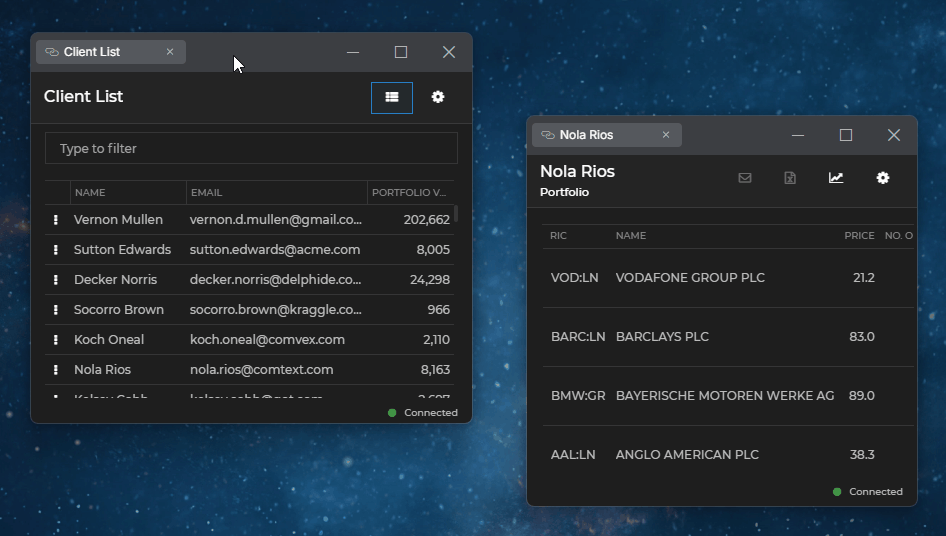Click the three-dot icon beside Nola Rios
The width and height of the screenshot is (946, 536).
tap(56, 370)
